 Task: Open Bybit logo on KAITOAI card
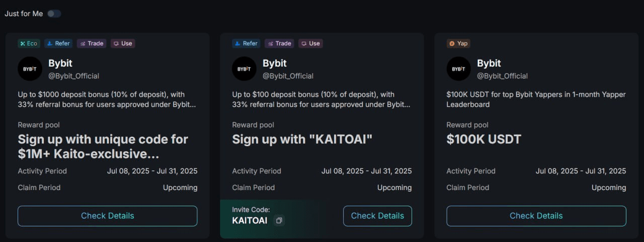point(244,69)
